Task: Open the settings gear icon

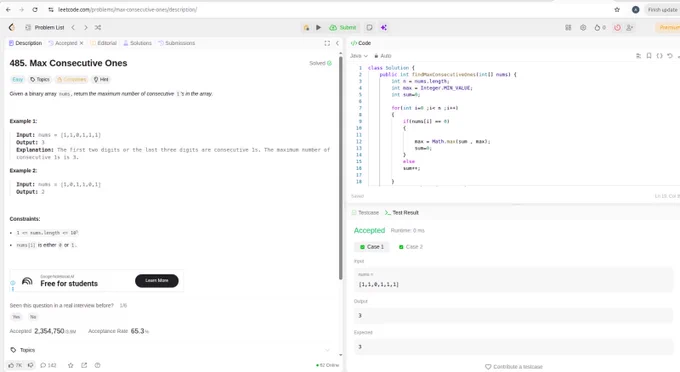Action: 583,27
